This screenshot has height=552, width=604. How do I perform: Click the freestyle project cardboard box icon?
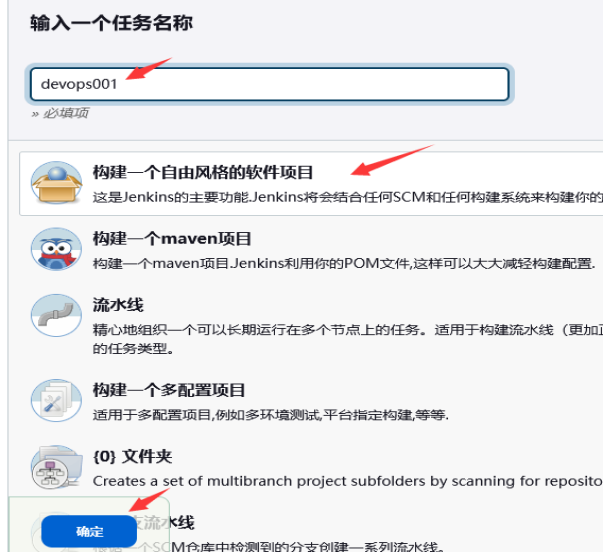pyautogui.click(x=56, y=183)
